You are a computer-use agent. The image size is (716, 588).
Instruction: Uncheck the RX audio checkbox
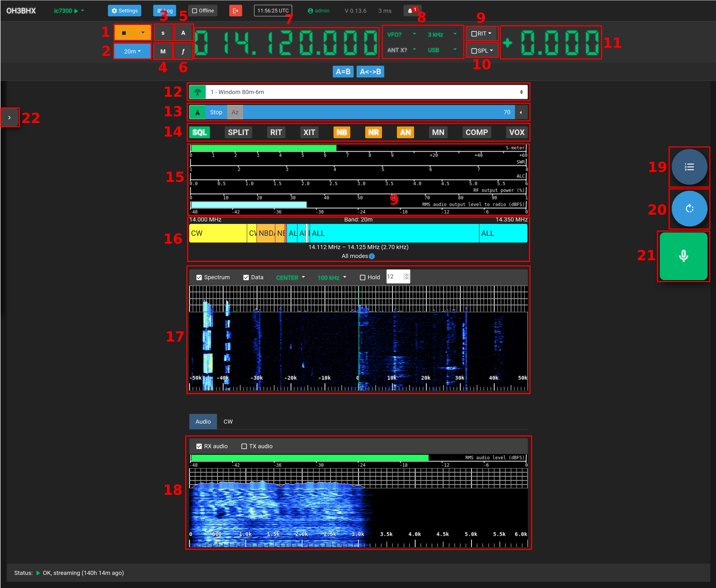(x=199, y=446)
